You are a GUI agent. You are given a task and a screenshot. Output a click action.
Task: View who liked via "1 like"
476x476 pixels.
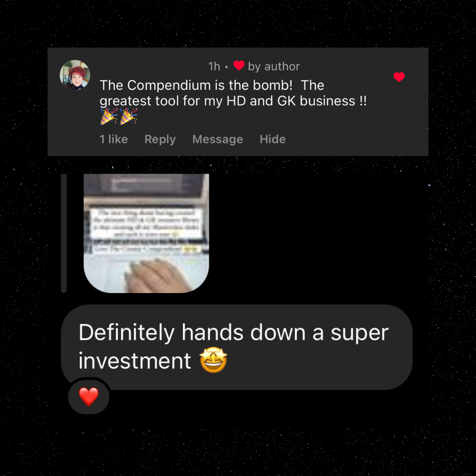pyautogui.click(x=114, y=139)
